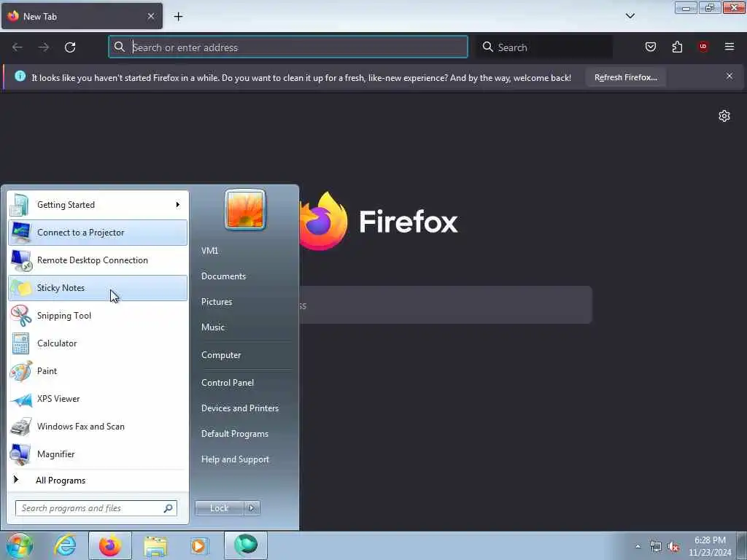The image size is (747, 560).
Task: Launch the Snipping Tool
Action: tap(98, 315)
